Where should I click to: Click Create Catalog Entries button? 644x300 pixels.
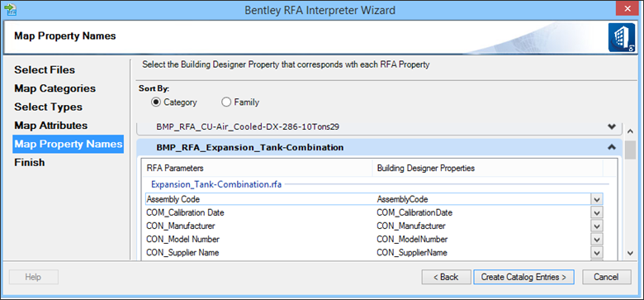(x=523, y=277)
